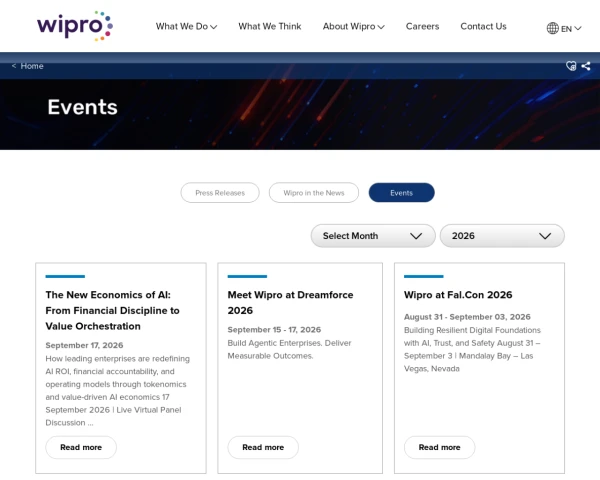
Task: Open the EN language dropdown
Action: coord(571,29)
